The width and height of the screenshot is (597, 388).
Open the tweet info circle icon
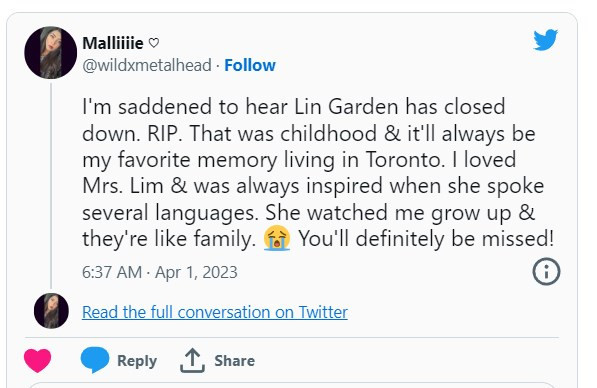tap(546, 271)
